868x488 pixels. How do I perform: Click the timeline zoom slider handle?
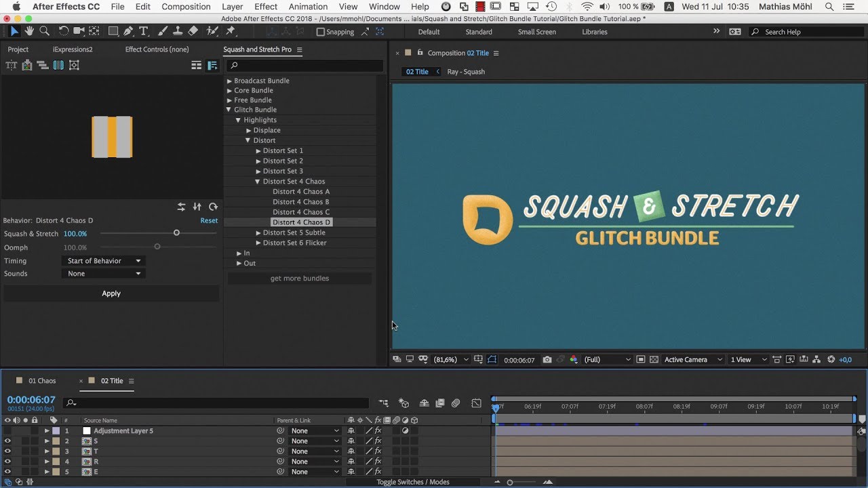(x=510, y=482)
